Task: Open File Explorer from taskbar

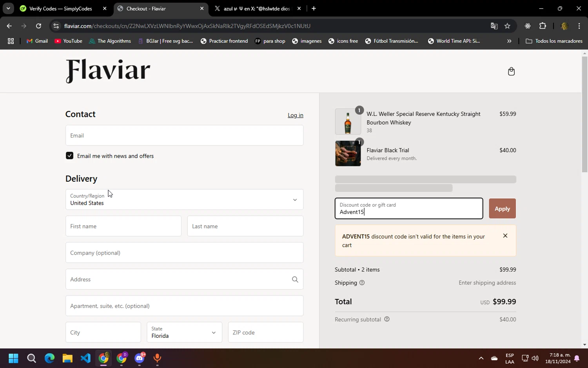Action: (67, 358)
